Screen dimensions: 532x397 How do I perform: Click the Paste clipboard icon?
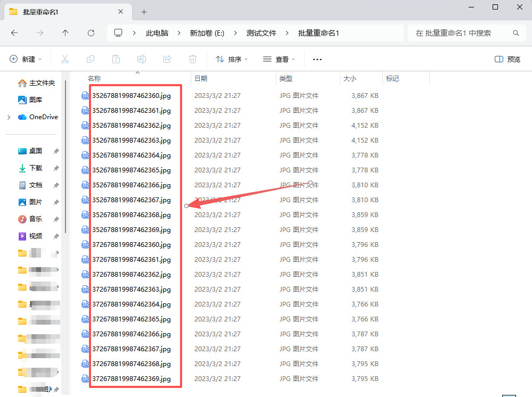[116, 59]
